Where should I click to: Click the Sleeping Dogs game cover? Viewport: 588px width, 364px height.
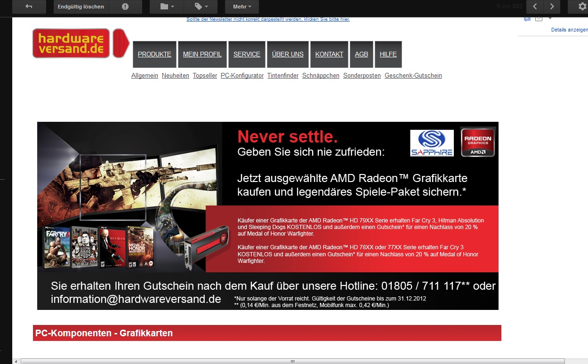point(84,247)
